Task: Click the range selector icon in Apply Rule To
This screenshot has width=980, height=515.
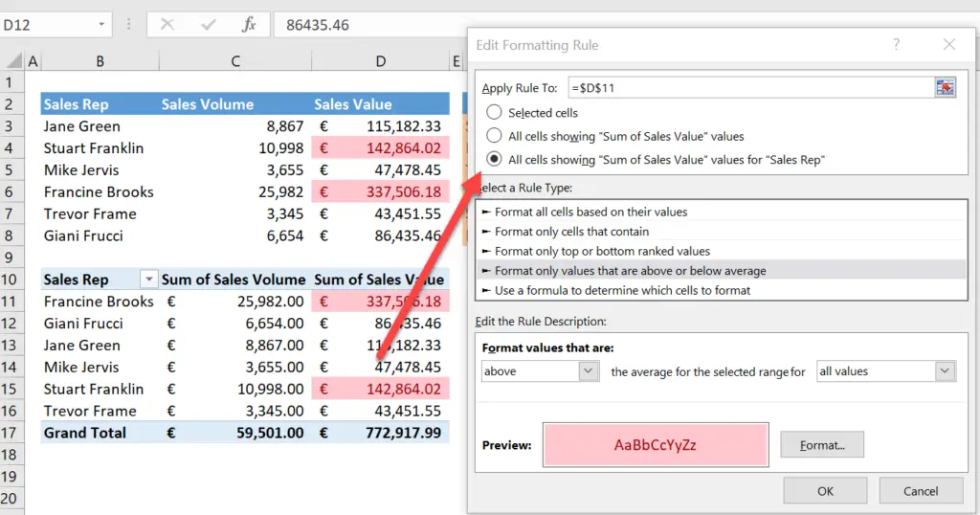Action: 945,87
